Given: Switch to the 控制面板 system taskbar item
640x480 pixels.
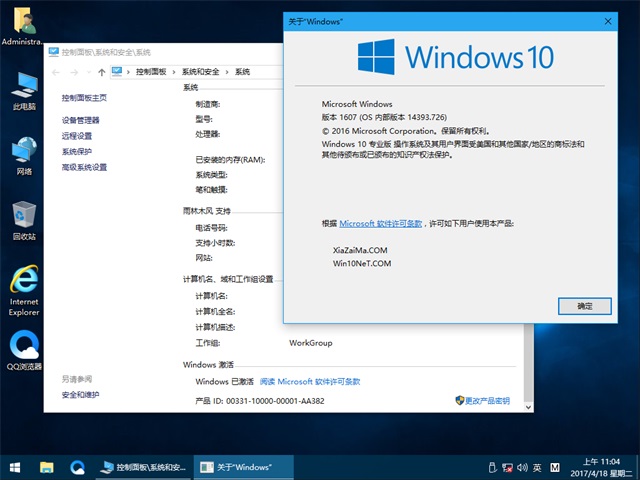Looking at the screenshot, I should click(x=143, y=467).
